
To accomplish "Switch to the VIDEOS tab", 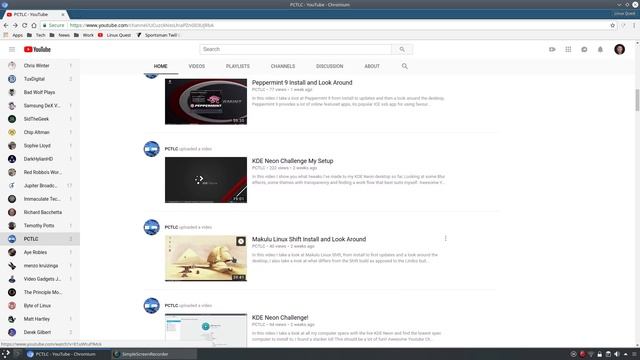I will tap(197, 66).
